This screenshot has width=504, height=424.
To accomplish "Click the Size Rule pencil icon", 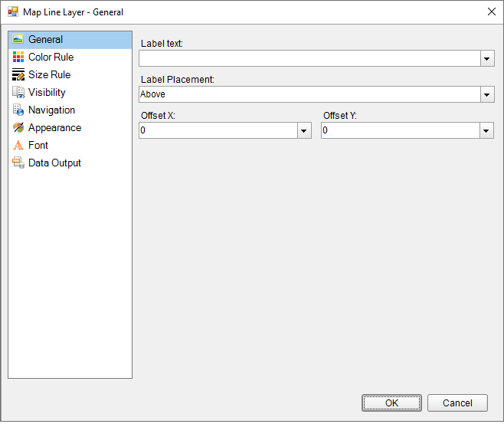I will click(18, 74).
